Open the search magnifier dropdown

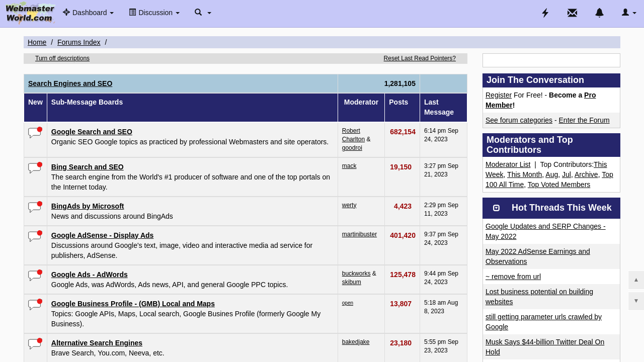point(203,13)
